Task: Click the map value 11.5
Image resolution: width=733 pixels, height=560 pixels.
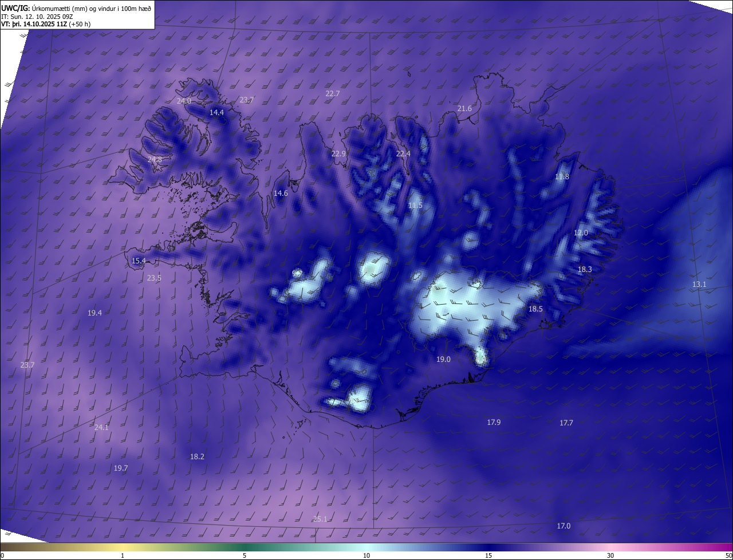Action: pos(415,206)
